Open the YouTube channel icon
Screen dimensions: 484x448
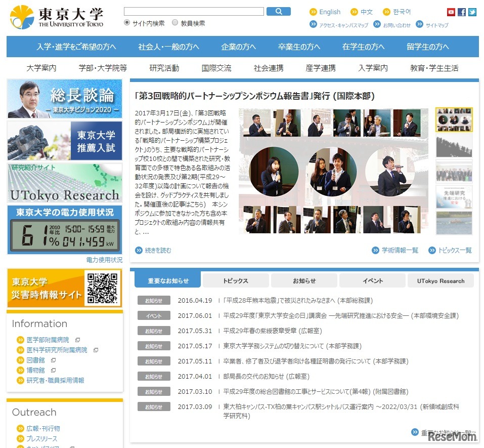(x=451, y=12)
